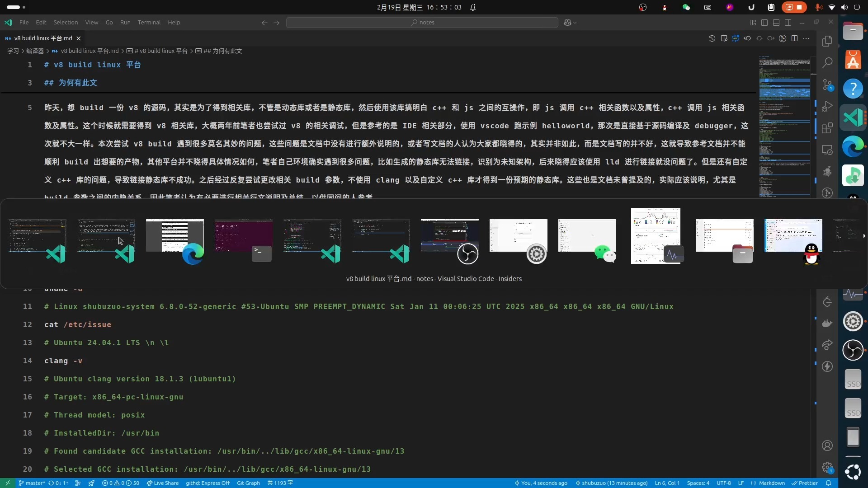868x488 pixels.
Task: Click breadcrumb 学习 folder
Action: pos(13,51)
